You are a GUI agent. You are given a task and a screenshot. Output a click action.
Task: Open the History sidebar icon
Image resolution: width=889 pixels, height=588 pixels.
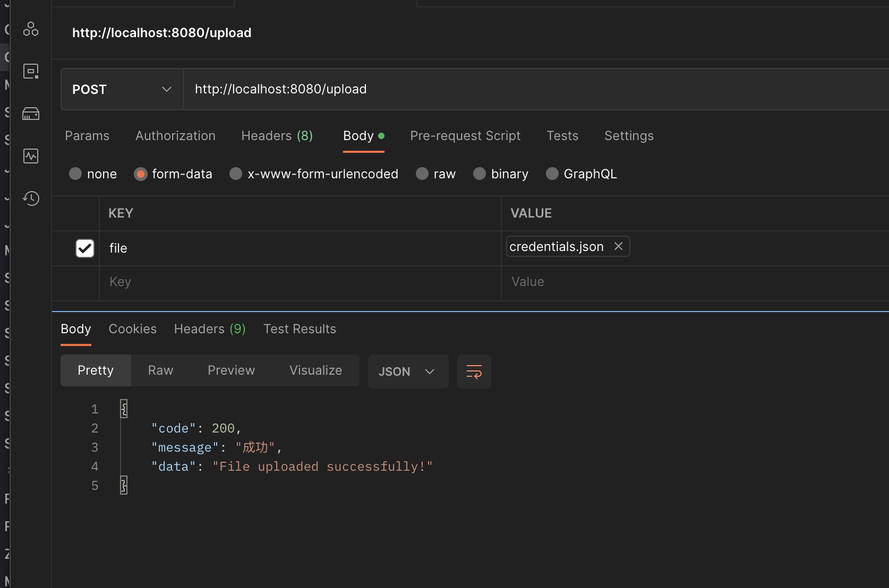[x=31, y=198]
